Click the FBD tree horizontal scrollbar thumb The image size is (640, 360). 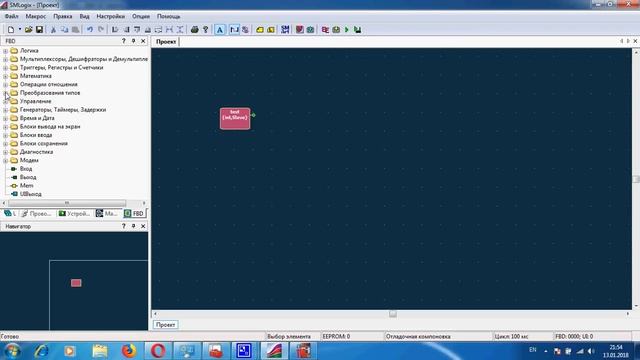pos(67,203)
